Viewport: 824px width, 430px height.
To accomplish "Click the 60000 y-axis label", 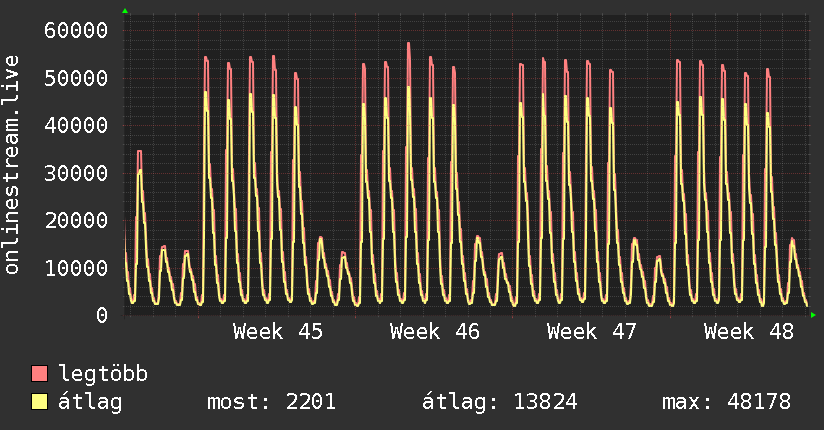I will (x=76, y=30).
